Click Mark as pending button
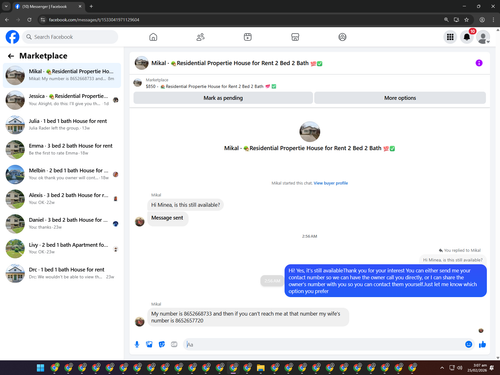 (x=223, y=98)
